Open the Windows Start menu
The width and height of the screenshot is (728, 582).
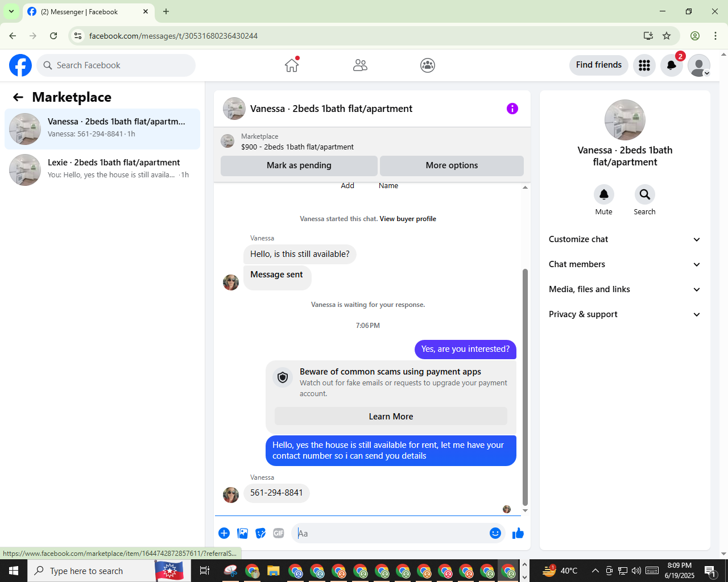coord(14,571)
